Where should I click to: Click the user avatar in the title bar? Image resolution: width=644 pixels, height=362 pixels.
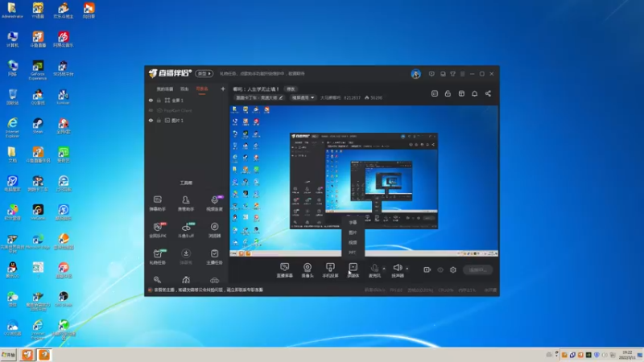[x=415, y=74]
